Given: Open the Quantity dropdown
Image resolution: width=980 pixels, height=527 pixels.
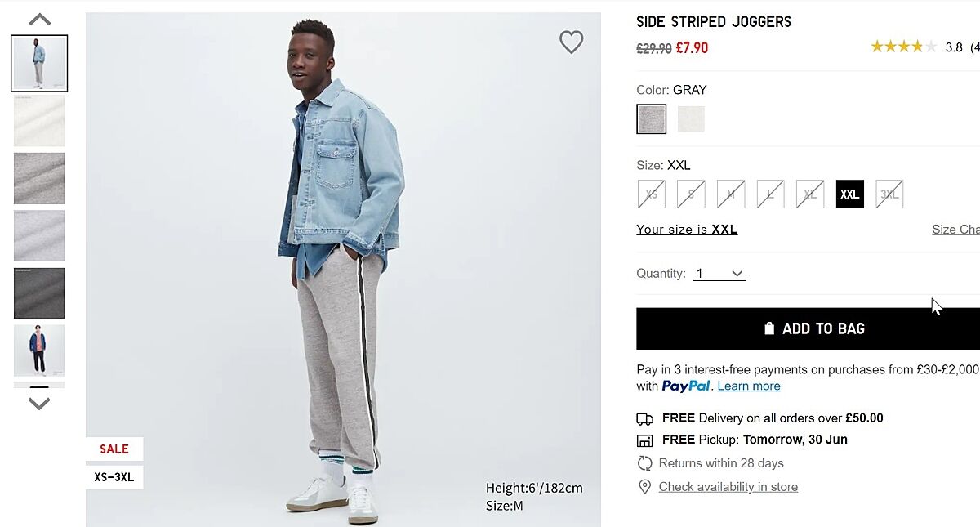Looking at the screenshot, I should coord(719,274).
